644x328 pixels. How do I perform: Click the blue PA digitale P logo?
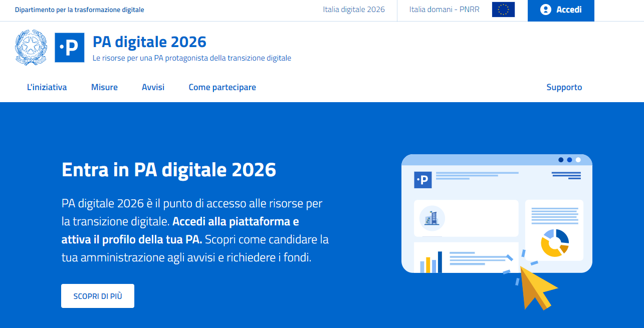[69, 48]
